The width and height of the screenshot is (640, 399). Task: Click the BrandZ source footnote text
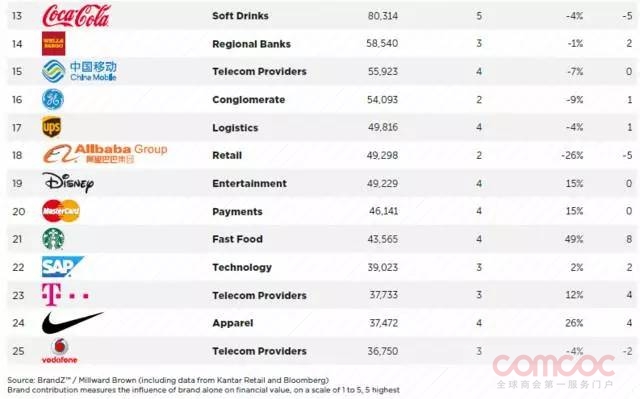click(x=168, y=380)
